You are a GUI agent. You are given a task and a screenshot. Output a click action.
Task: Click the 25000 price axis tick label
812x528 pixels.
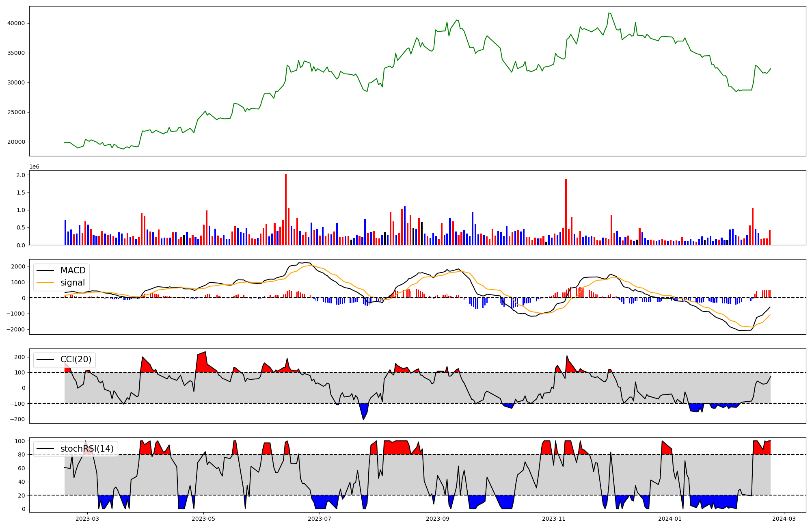pyautogui.click(x=16, y=112)
